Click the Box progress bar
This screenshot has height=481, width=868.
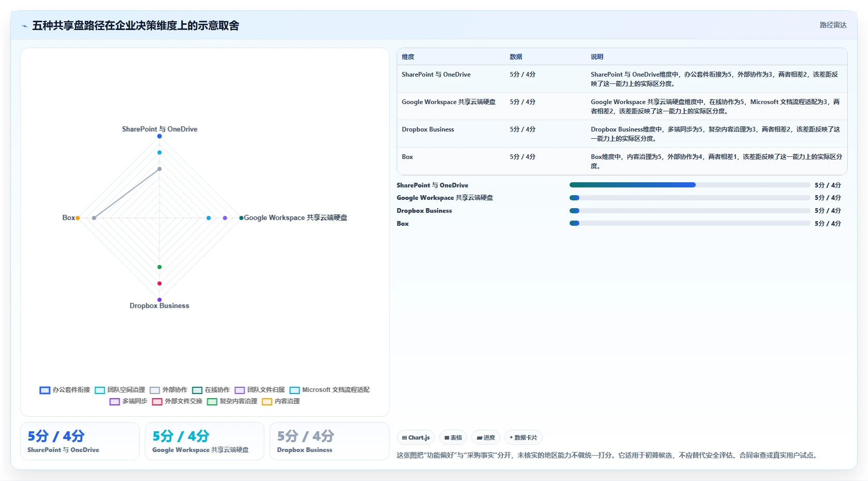click(690, 224)
